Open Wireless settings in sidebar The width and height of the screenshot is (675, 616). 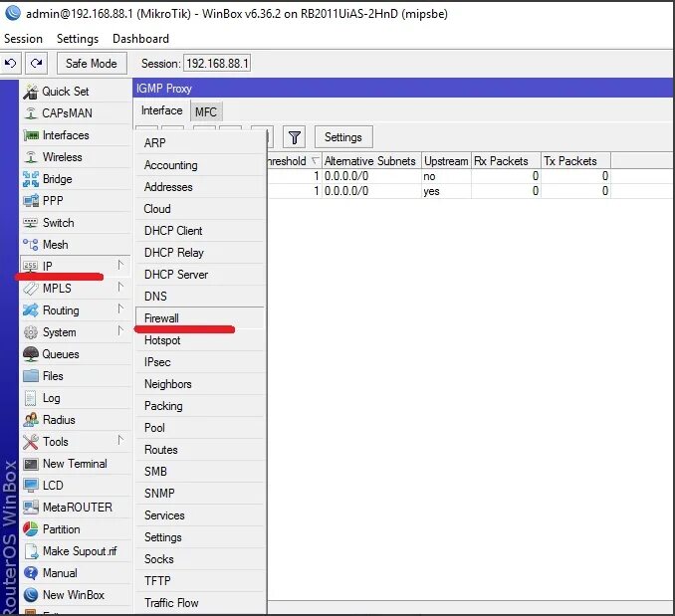pyautogui.click(x=76, y=157)
